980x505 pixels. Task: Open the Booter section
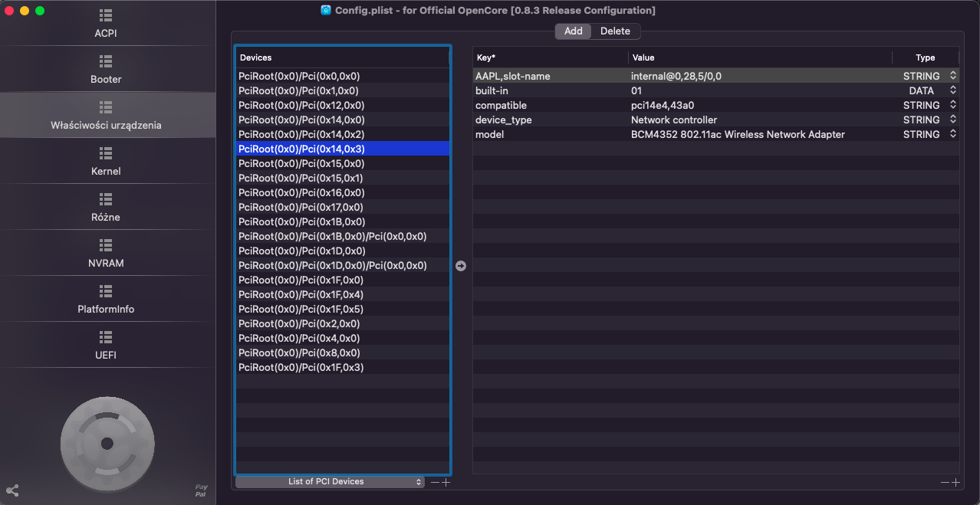point(106,70)
